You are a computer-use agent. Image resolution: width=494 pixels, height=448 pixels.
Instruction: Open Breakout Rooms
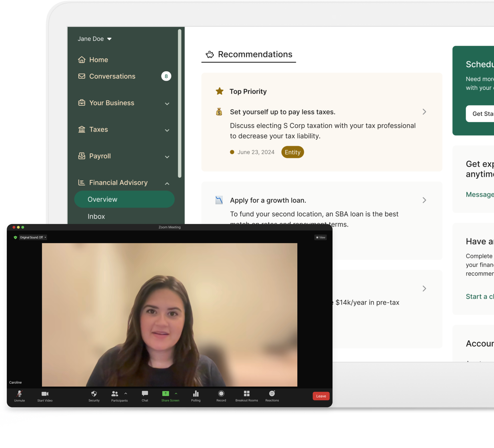pos(246,394)
